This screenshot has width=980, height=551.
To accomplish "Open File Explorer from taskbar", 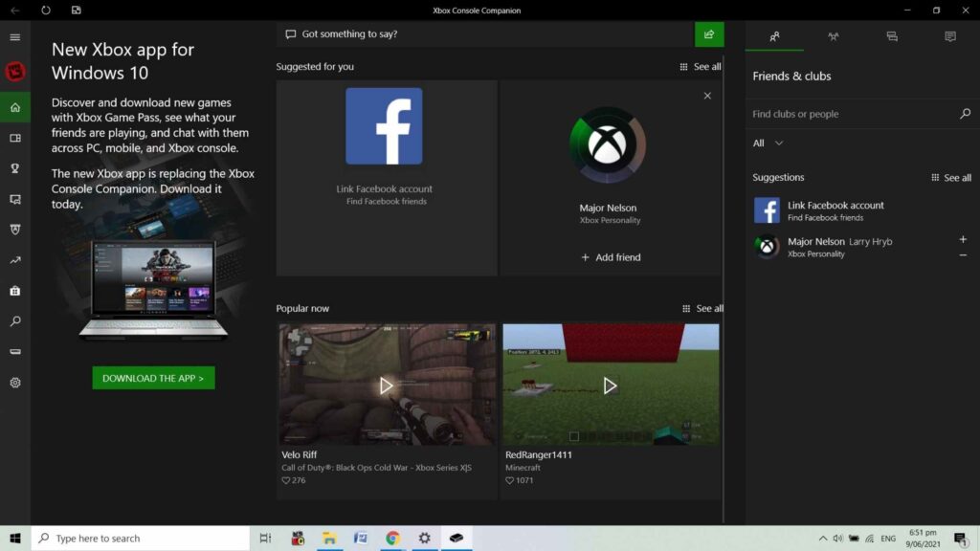I will 329,538.
